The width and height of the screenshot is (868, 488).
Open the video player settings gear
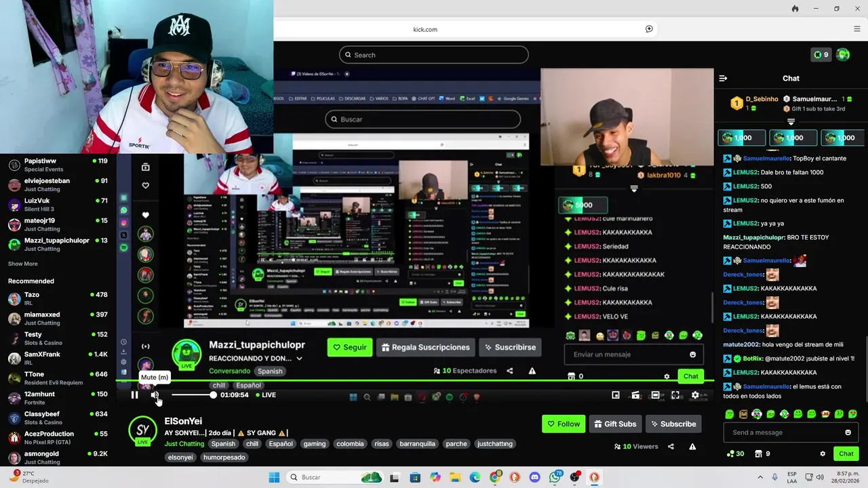(x=695, y=395)
